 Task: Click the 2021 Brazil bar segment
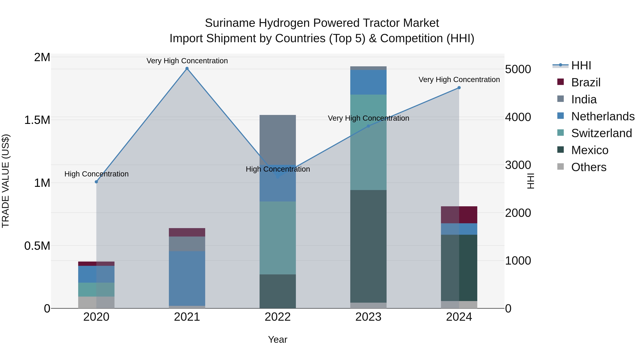tap(187, 232)
